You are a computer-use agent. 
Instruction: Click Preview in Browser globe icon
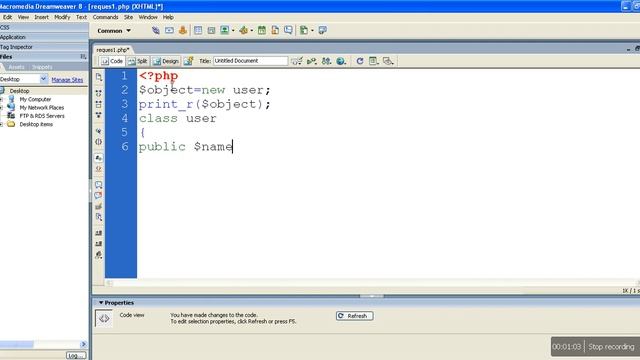tap(341, 61)
